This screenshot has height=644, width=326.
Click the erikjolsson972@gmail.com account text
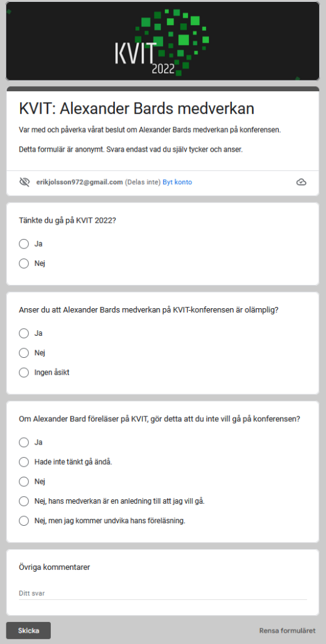point(80,182)
